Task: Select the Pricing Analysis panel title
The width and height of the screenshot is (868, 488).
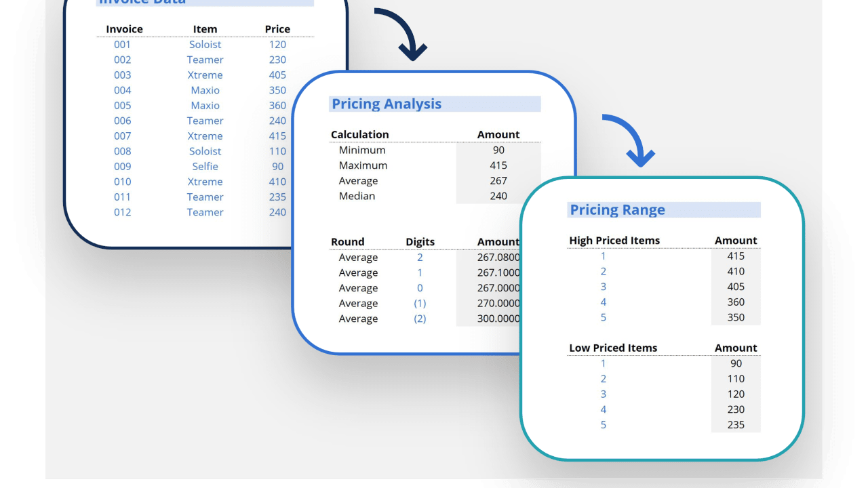Action: tap(386, 104)
